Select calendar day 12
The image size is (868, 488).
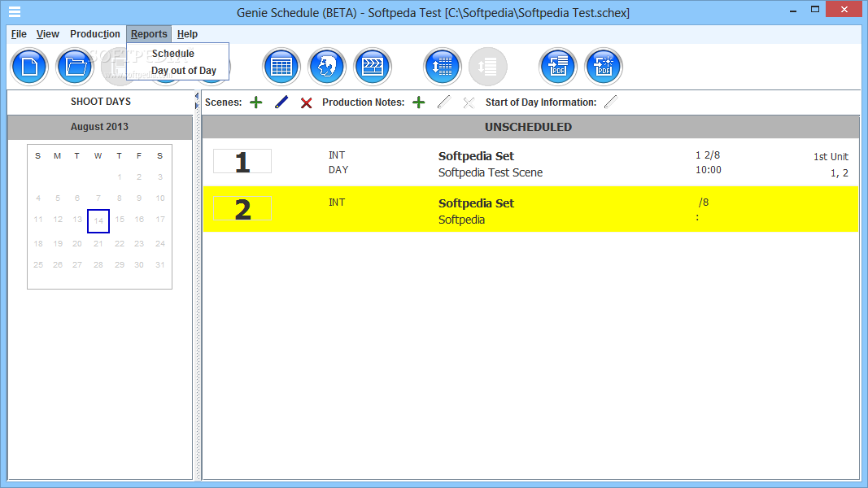58,220
